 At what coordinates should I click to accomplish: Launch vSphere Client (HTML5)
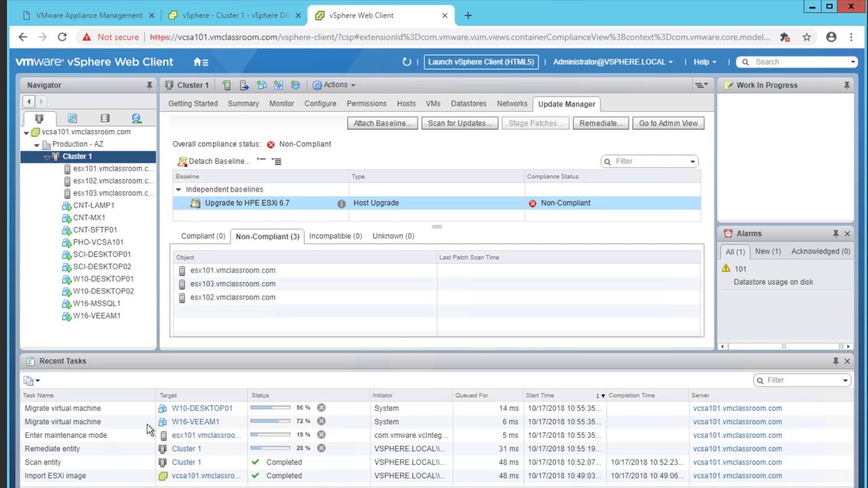tap(481, 62)
